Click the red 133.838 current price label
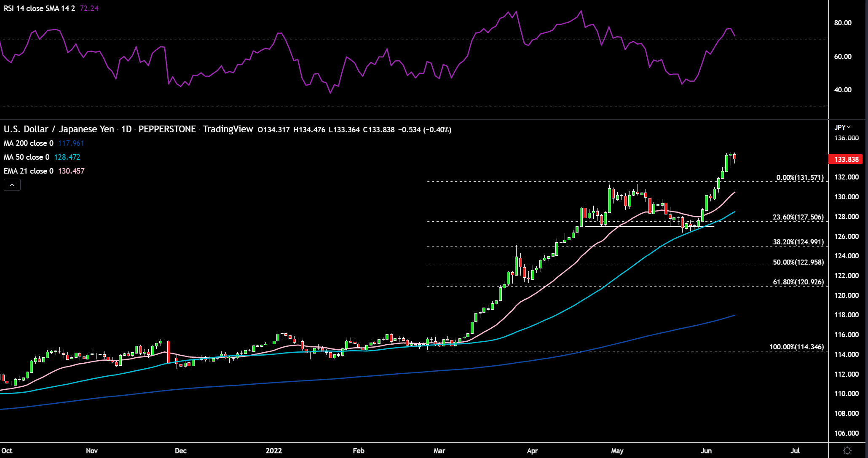 846,159
